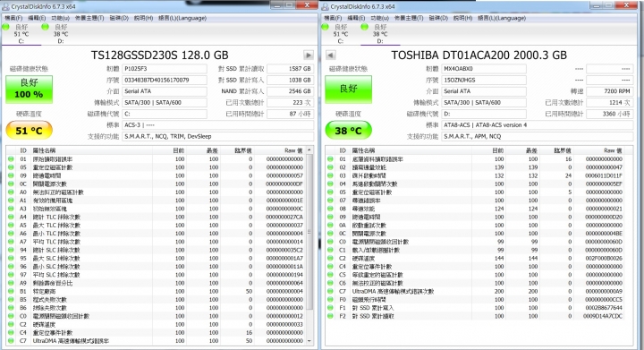Image resolution: width=644 pixels, height=350 pixels.
Task: Click the Raw 值 column header in left window
Action: (281, 150)
